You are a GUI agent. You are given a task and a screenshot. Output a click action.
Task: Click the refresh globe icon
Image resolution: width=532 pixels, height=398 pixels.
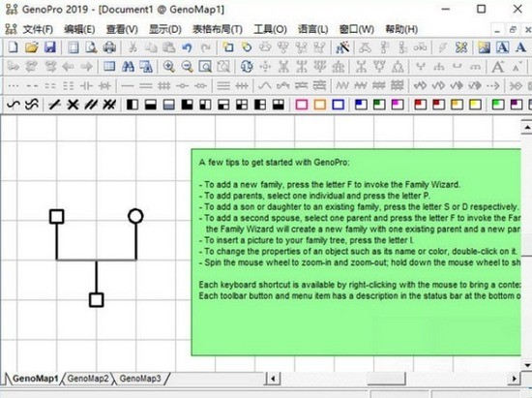click(247, 66)
